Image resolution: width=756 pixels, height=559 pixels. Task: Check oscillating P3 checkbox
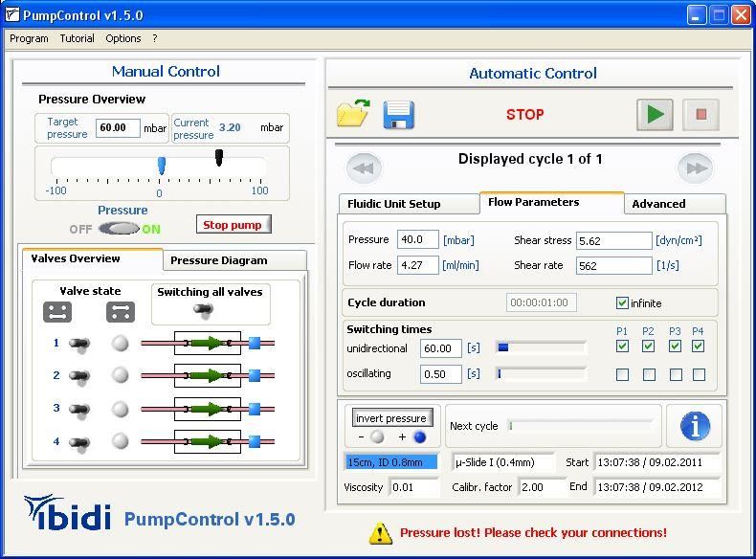pyautogui.click(x=676, y=375)
